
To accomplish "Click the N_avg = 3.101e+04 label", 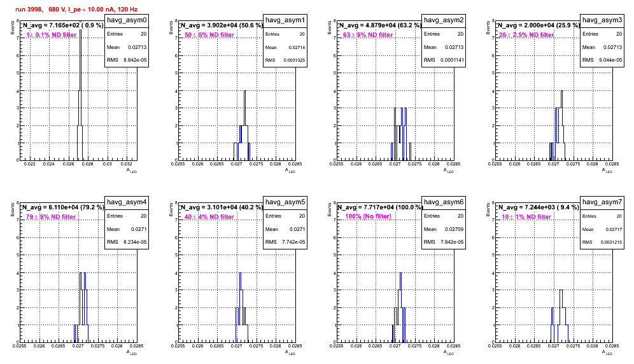I will coord(222,207).
